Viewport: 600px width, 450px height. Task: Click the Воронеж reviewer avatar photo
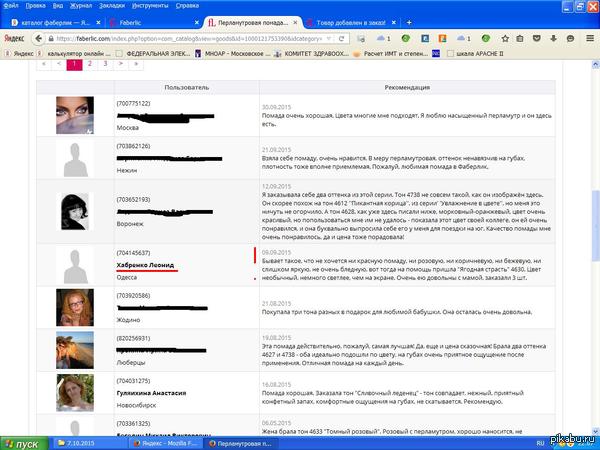point(77,213)
